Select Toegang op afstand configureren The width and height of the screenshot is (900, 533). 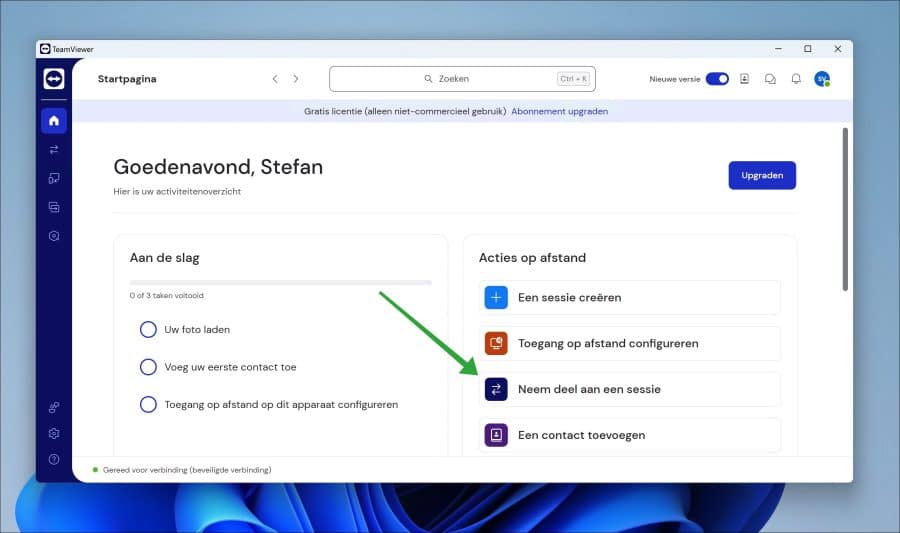coord(630,343)
